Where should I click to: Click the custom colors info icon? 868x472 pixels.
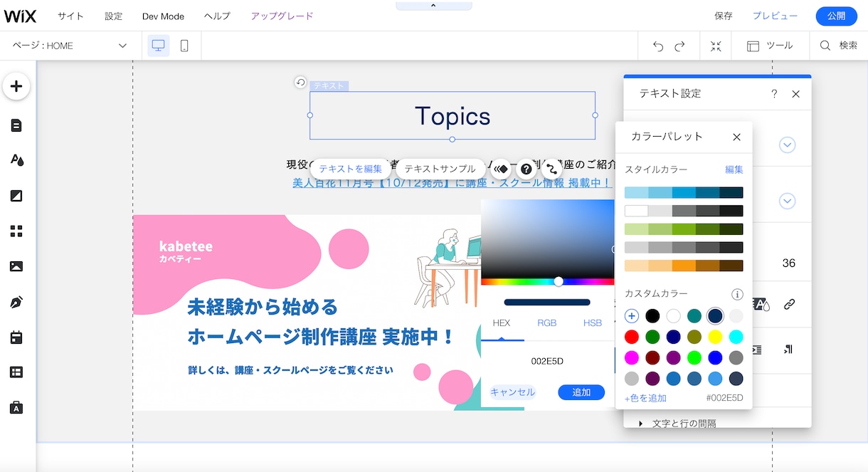point(737,294)
